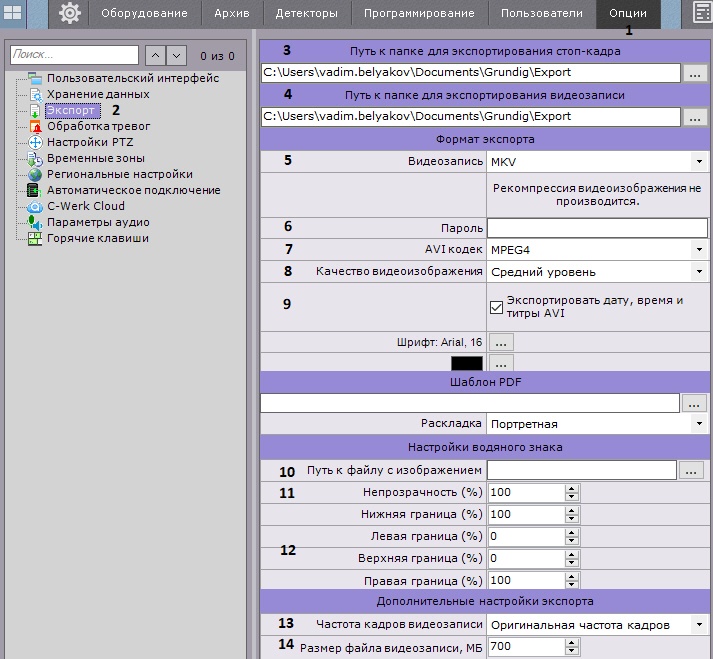The width and height of the screenshot is (713, 659).
Task: Click the settings gear icon in top bar
Action: point(69,13)
